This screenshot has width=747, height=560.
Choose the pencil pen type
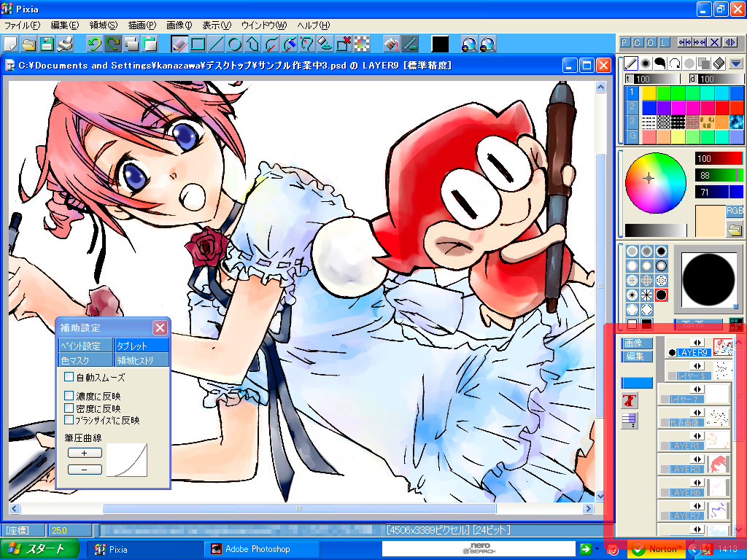point(631,63)
